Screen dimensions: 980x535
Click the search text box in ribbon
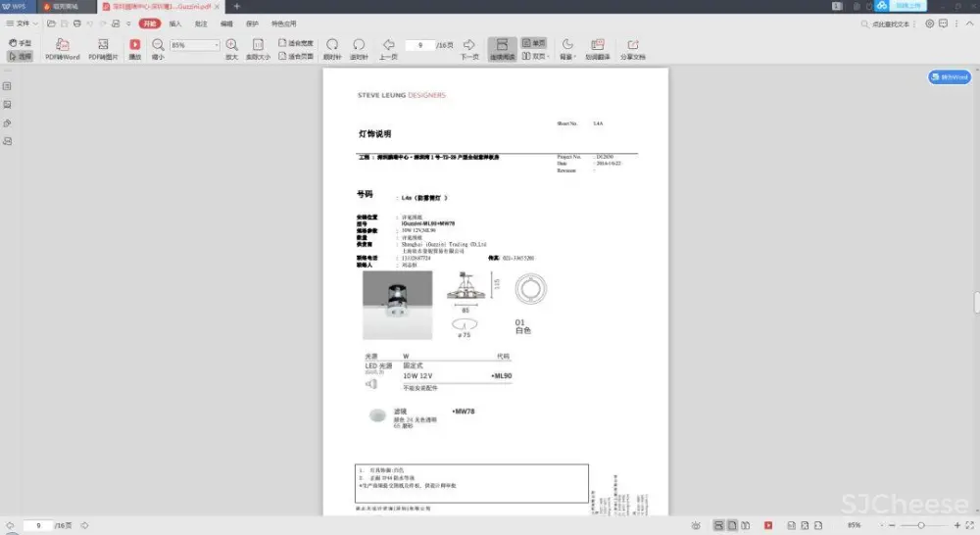[x=888, y=24]
